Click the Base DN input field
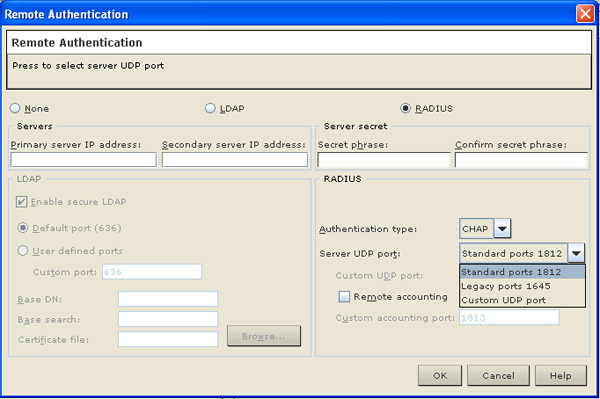The height and width of the screenshot is (399, 600). point(168,299)
